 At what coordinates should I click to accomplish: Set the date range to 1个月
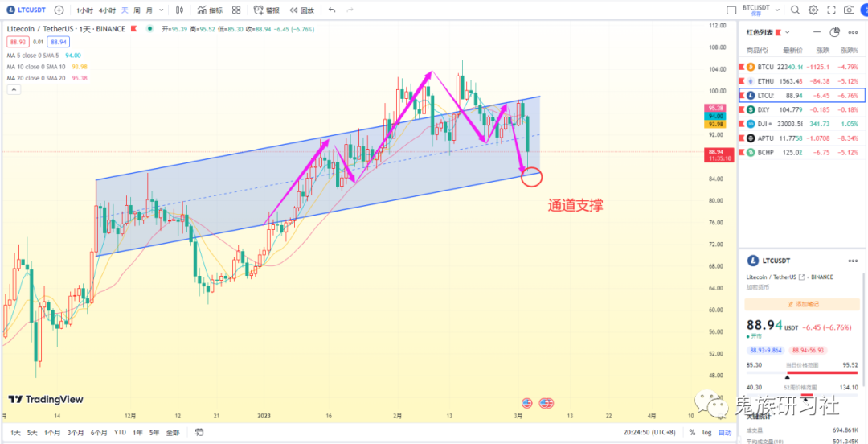pos(52,433)
